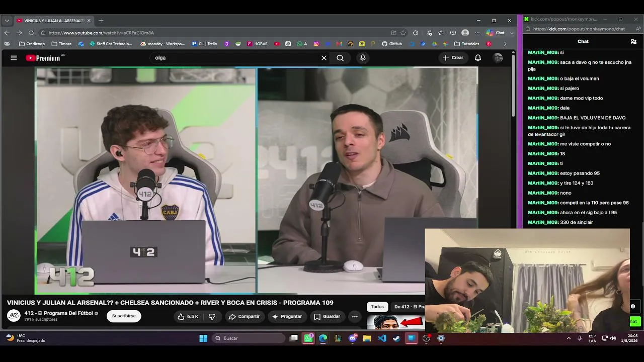Open the 412 - El Programa Del Fútbol channel
This screenshot has width=644, height=362.
(x=58, y=313)
